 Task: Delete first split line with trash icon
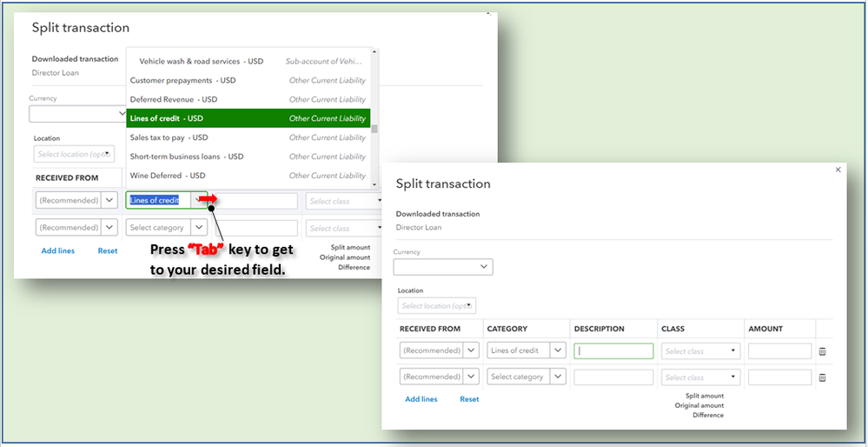822,351
